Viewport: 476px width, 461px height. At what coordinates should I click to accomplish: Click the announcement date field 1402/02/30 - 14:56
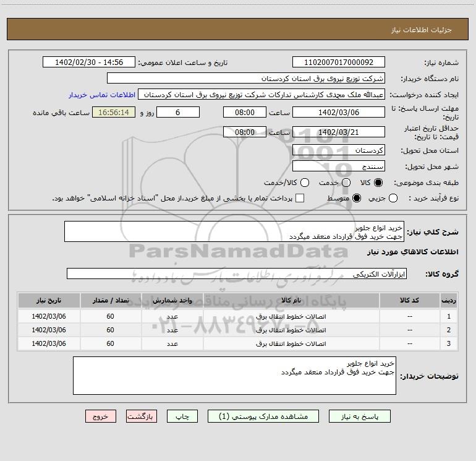pyautogui.click(x=89, y=62)
